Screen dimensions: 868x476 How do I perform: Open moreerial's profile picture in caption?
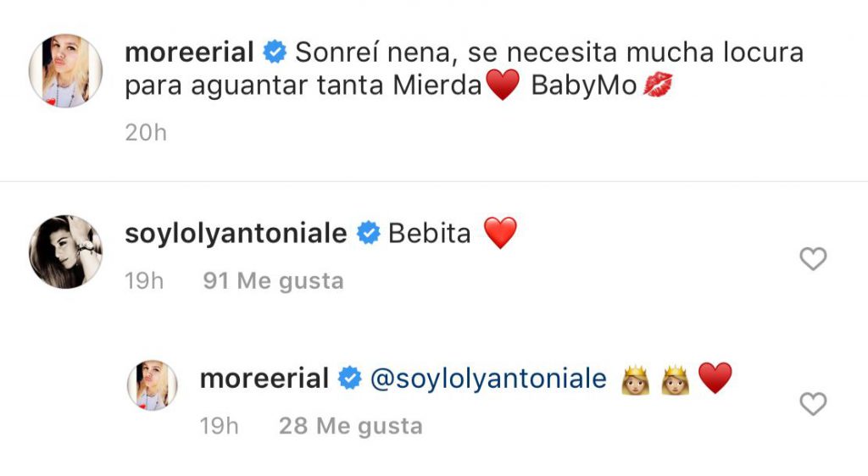click(65, 71)
